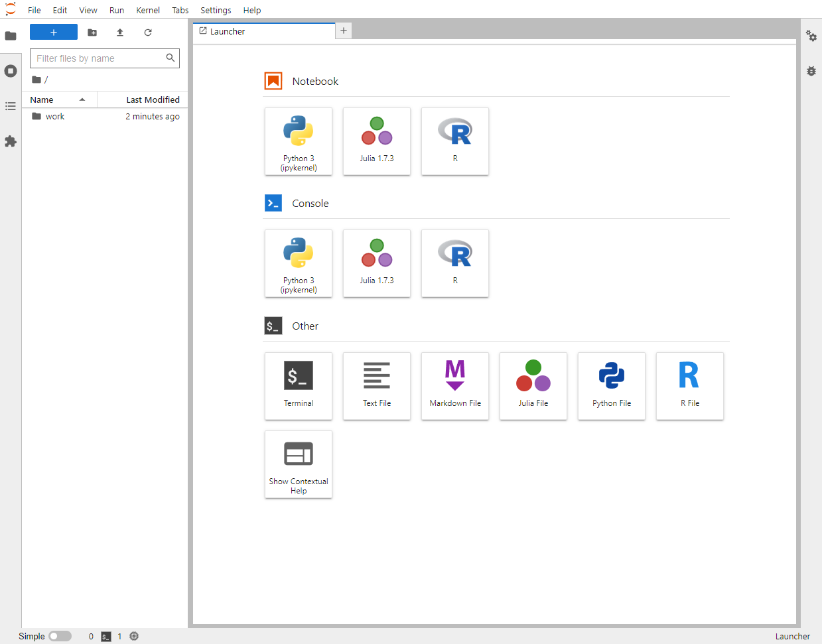Viewport: 822px width, 644px height.
Task: Click the New Folder icon
Action: click(92, 32)
